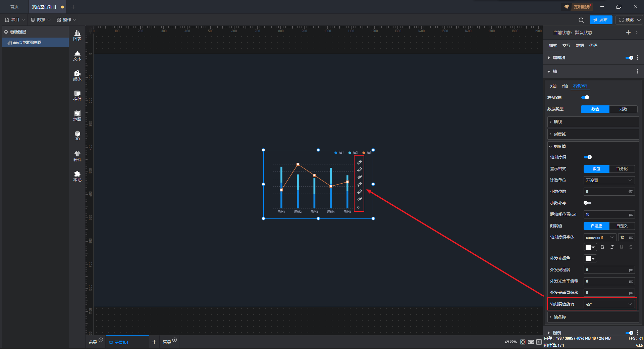Open the 本地 local components panel

(77, 176)
